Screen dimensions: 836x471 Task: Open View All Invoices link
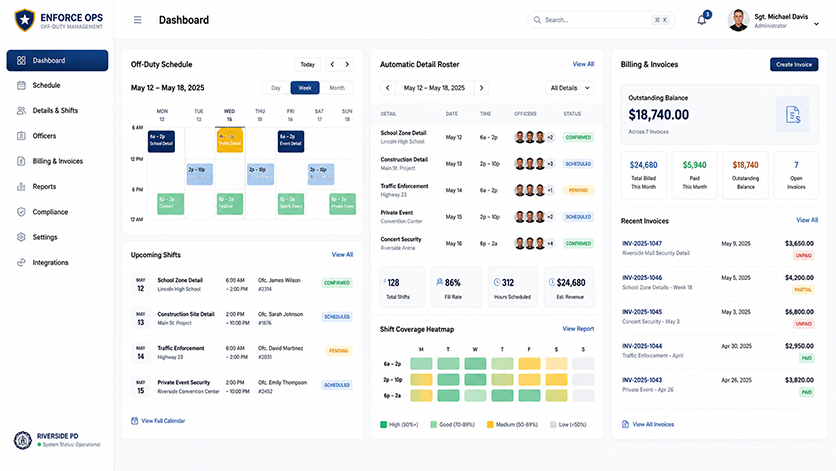pyautogui.click(x=653, y=425)
